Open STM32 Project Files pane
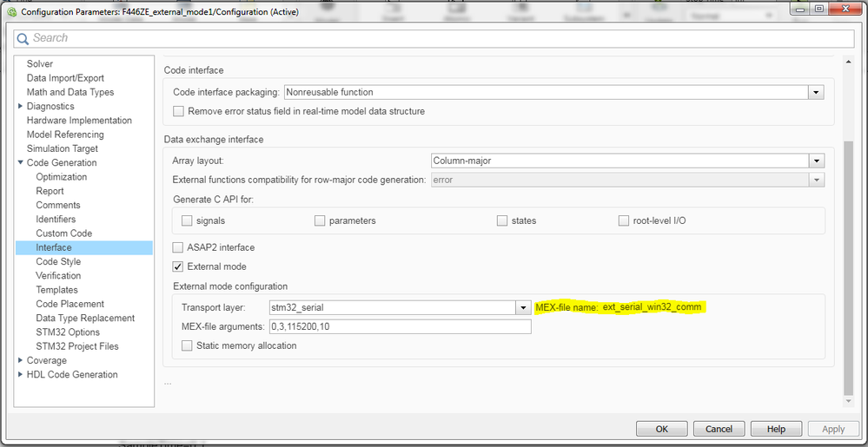868x447 pixels. click(77, 345)
